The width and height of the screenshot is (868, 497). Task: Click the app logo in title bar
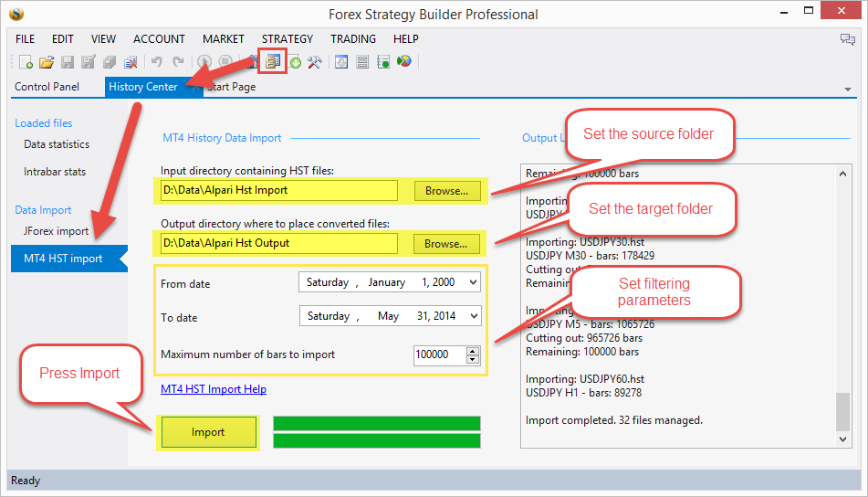click(16, 14)
